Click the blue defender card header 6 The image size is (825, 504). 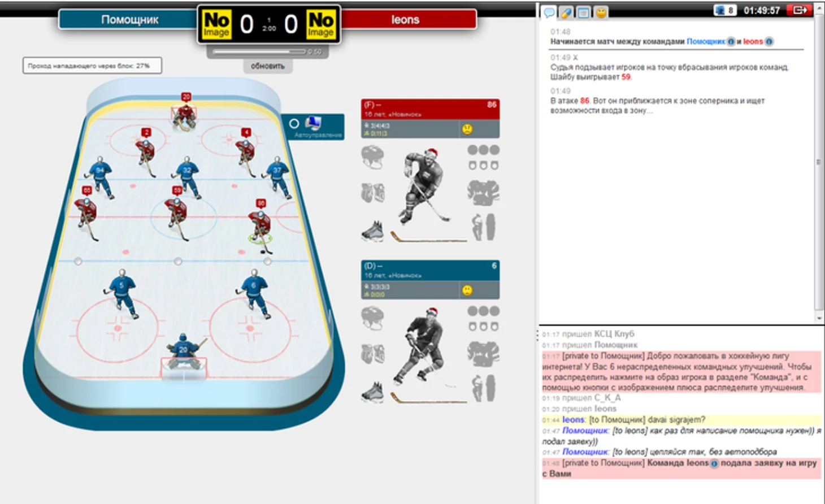pos(430,270)
